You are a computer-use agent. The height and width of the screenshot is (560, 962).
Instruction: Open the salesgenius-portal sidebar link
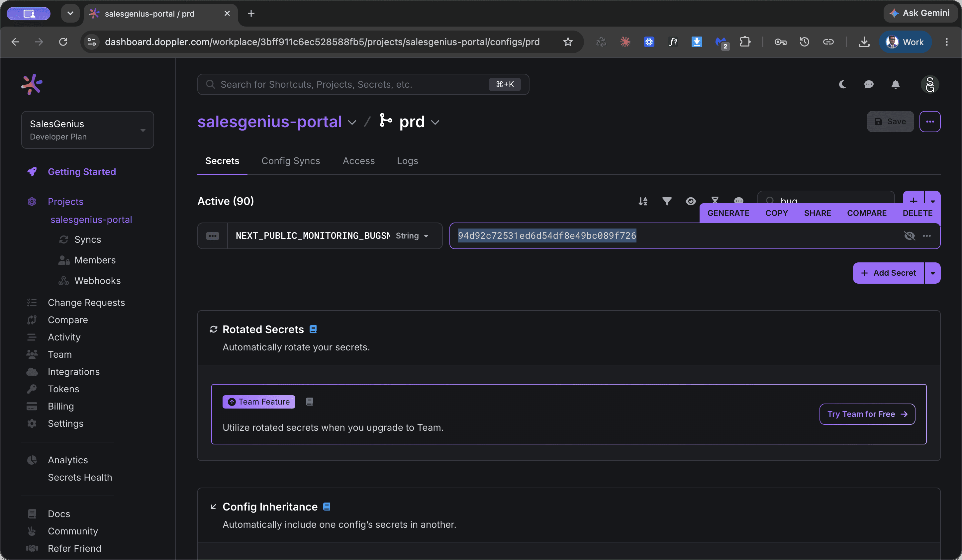[91, 220]
